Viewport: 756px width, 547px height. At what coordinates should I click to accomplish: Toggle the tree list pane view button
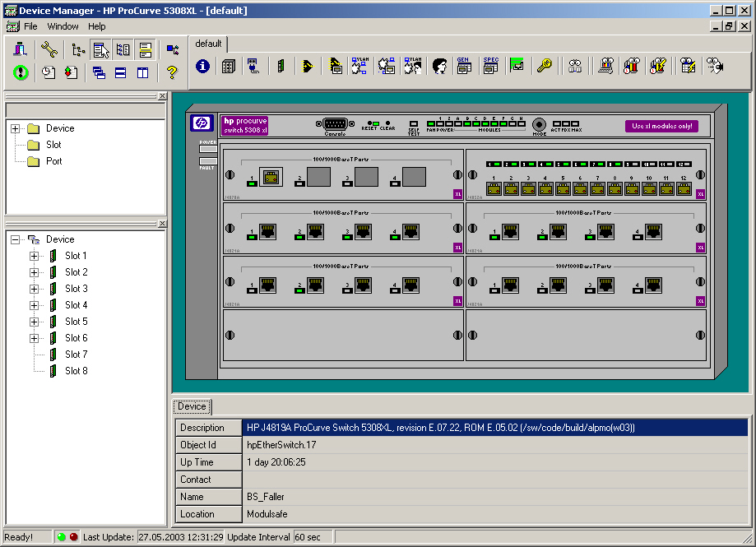click(123, 49)
